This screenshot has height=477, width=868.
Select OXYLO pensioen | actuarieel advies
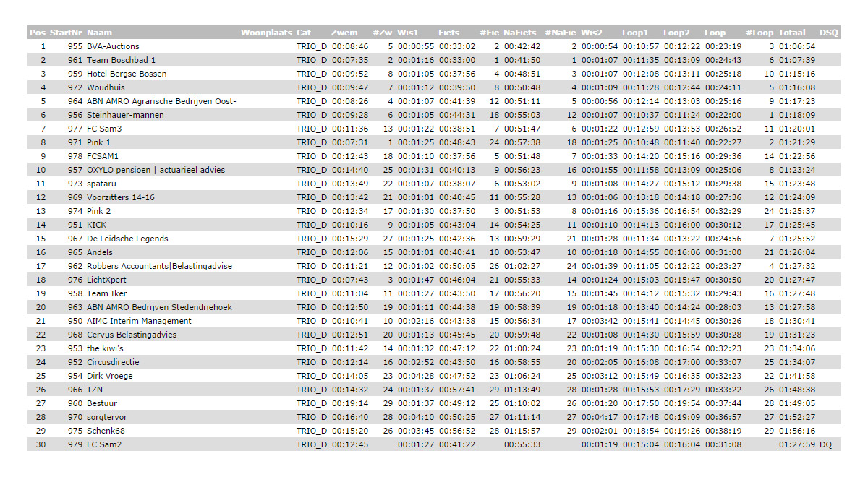click(156, 170)
